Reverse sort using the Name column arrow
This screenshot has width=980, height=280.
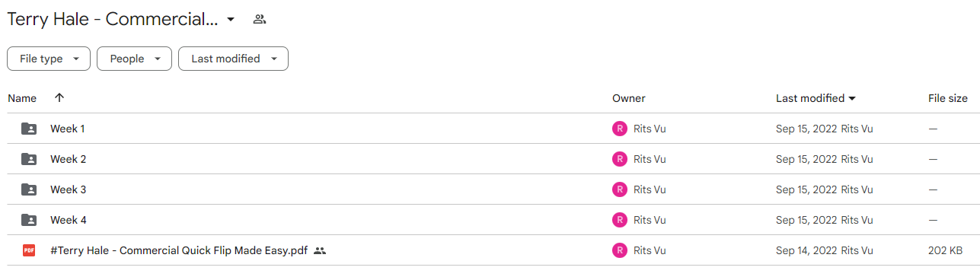59,97
